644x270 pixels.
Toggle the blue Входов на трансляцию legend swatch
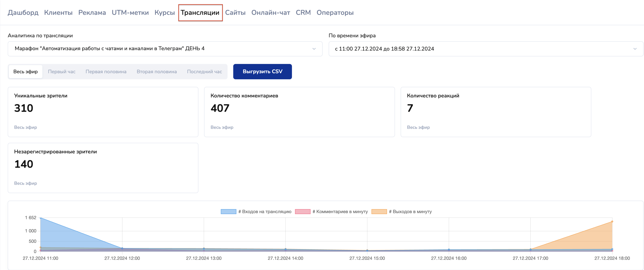[228, 212]
